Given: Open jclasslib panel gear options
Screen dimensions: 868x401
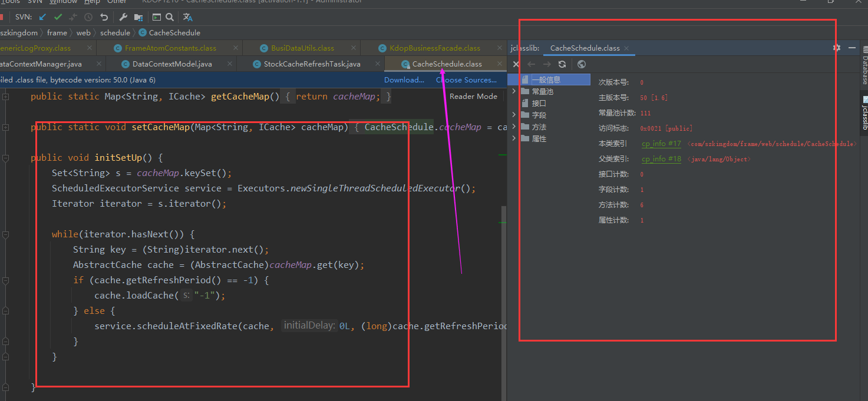Looking at the screenshot, I should coord(837,48).
